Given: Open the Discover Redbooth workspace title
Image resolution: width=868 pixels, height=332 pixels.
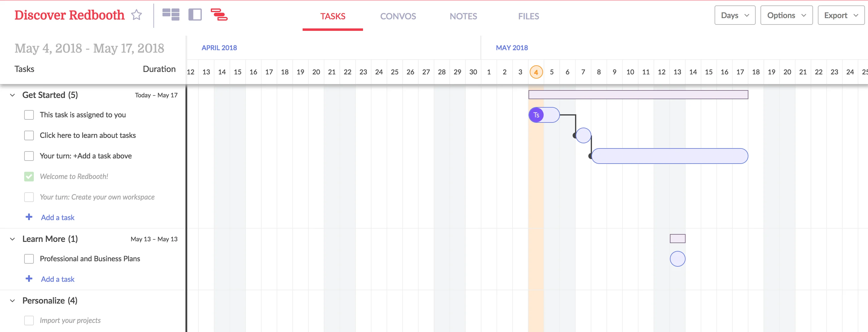Looking at the screenshot, I should 69,15.
